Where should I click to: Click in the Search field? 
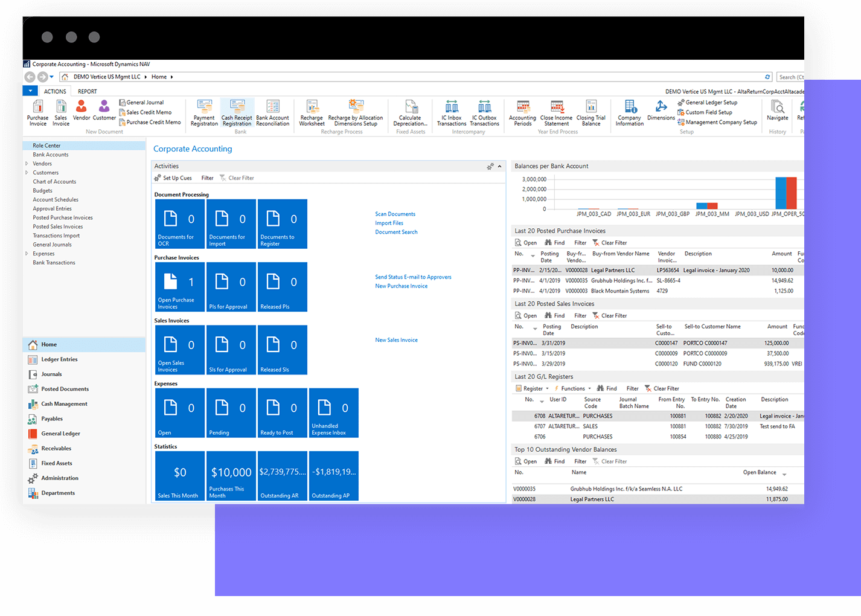tap(790, 77)
